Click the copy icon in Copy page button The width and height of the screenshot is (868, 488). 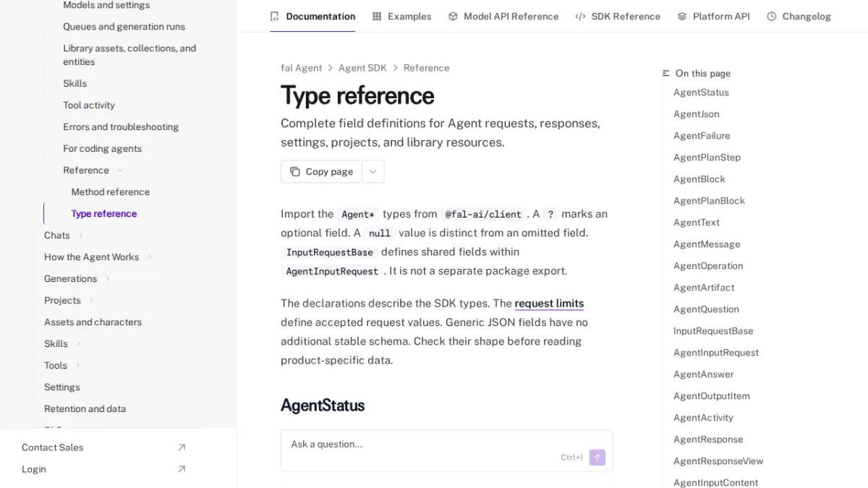pyautogui.click(x=295, y=171)
